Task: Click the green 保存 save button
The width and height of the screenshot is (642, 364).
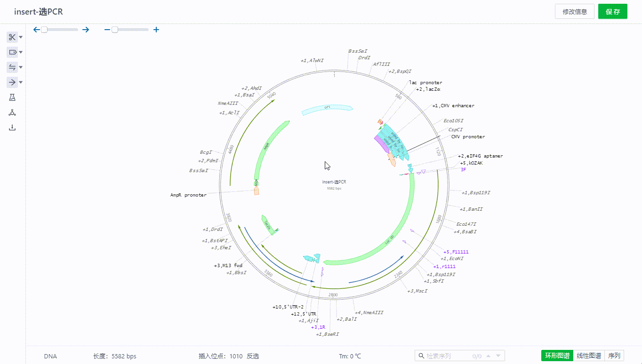Action: click(612, 12)
